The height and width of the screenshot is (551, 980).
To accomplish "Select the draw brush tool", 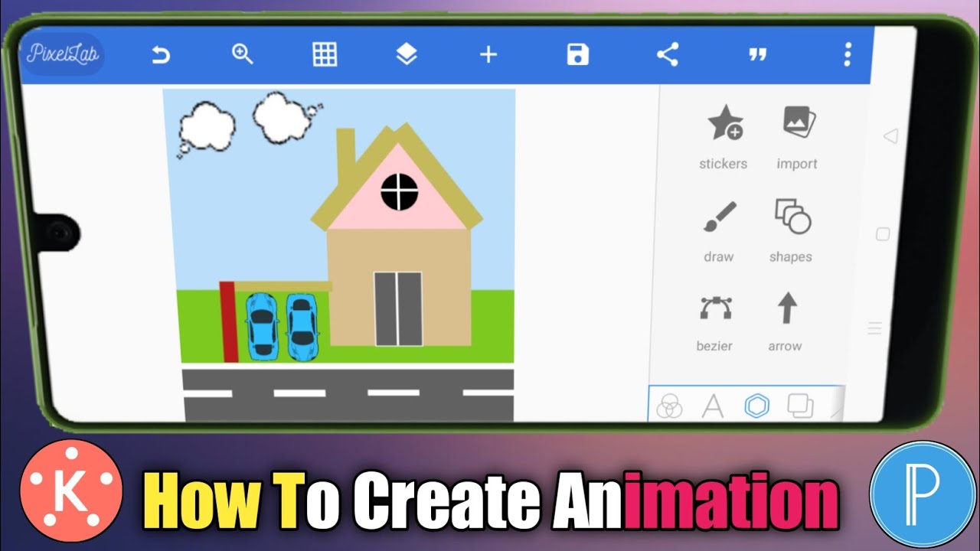I will (719, 232).
